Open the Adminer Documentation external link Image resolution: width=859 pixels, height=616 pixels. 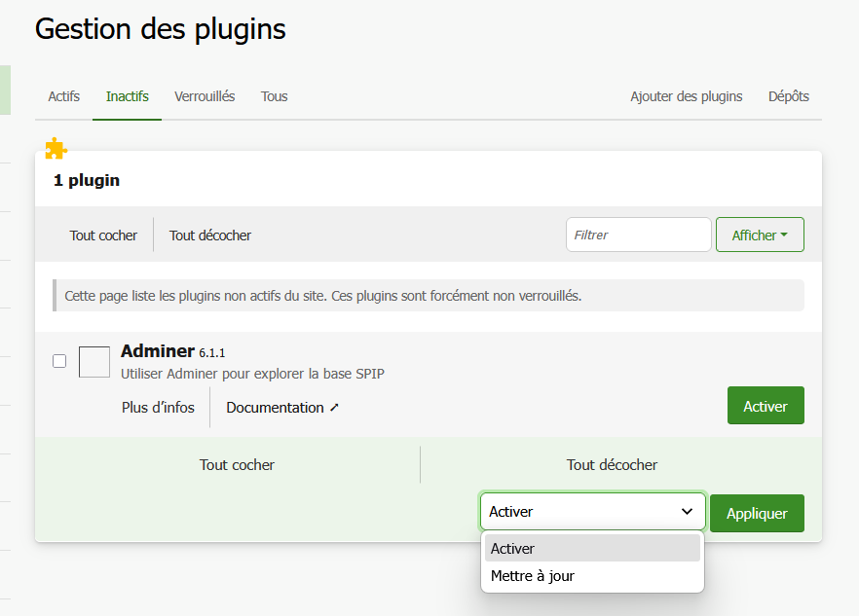[x=282, y=408]
